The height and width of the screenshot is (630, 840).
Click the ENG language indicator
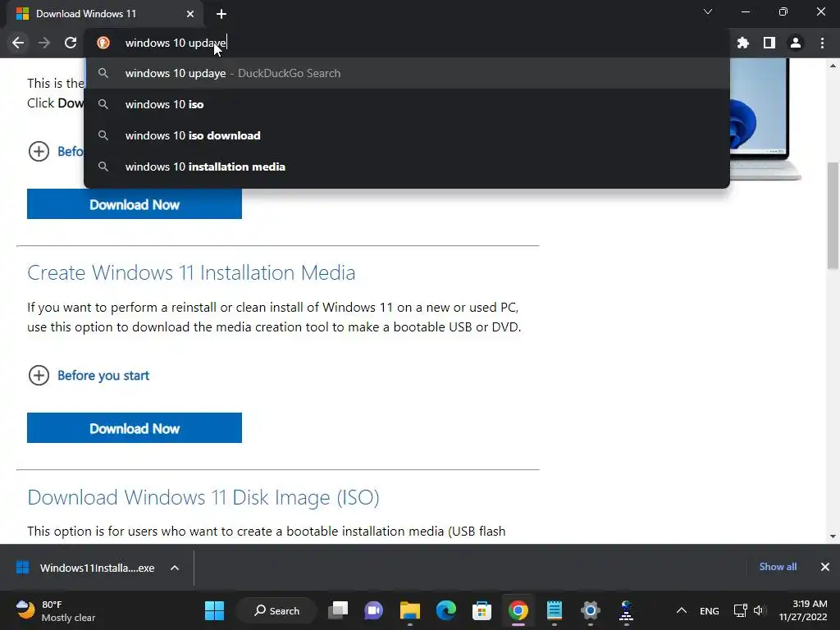point(710,610)
